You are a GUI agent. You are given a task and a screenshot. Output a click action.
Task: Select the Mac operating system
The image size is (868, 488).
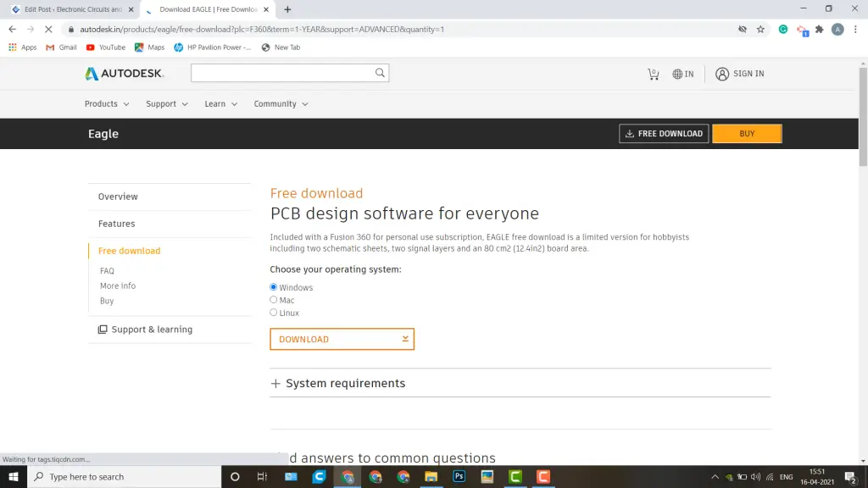[x=274, y=300]
